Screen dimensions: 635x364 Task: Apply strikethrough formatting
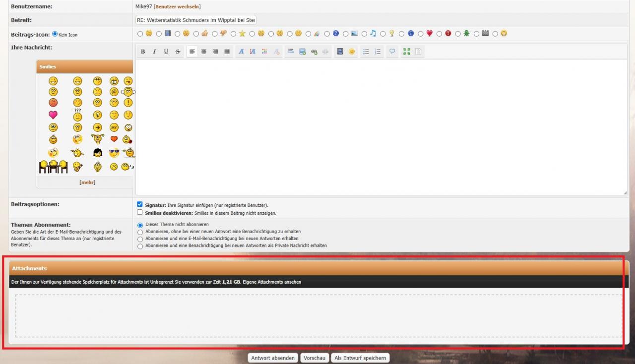pos(178,52)
